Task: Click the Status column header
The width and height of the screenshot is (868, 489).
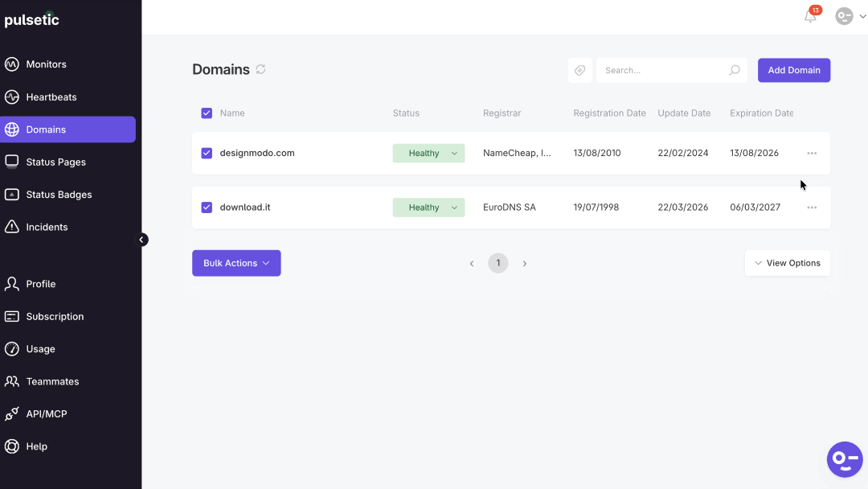Action: [406, 113]
